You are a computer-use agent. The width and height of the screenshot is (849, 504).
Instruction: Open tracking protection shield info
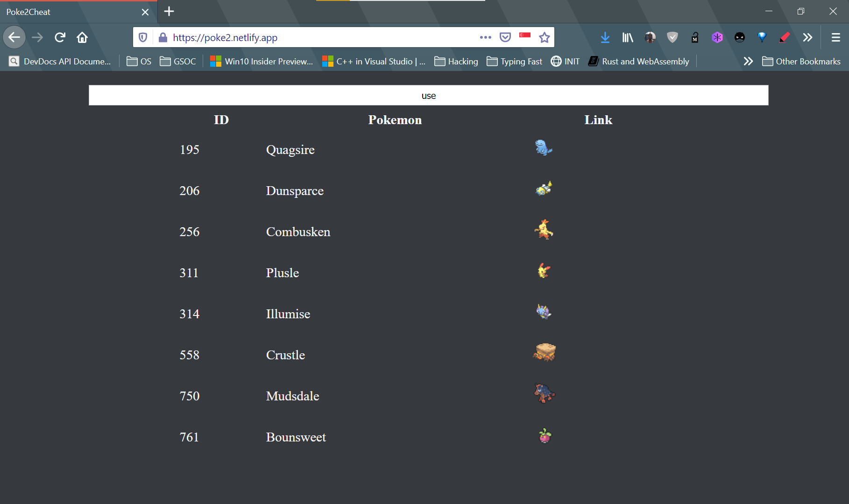click(143, 37)
